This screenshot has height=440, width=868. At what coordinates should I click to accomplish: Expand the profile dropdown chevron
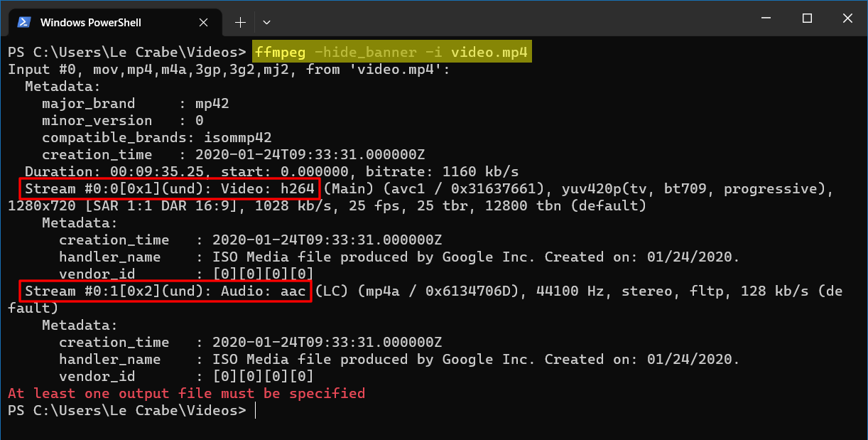[266, 22]
